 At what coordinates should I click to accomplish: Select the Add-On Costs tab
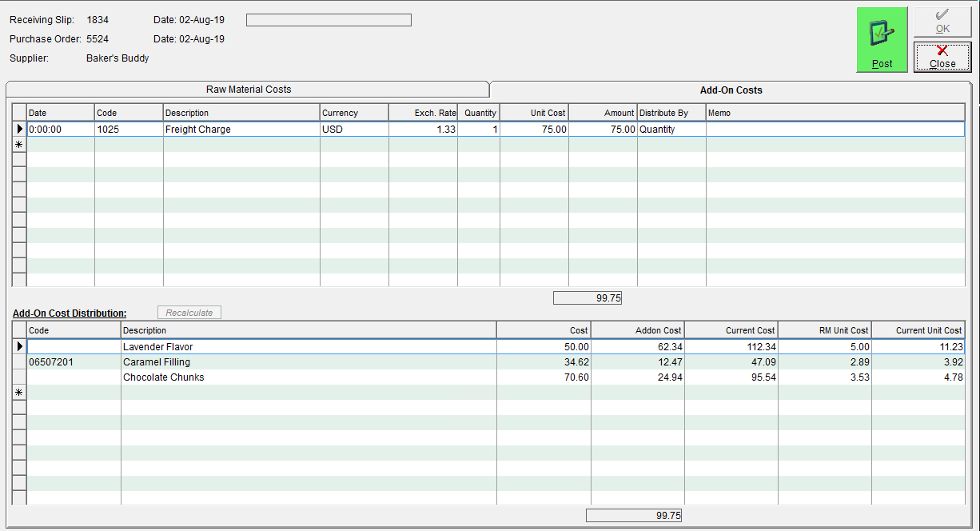point(731,90)
